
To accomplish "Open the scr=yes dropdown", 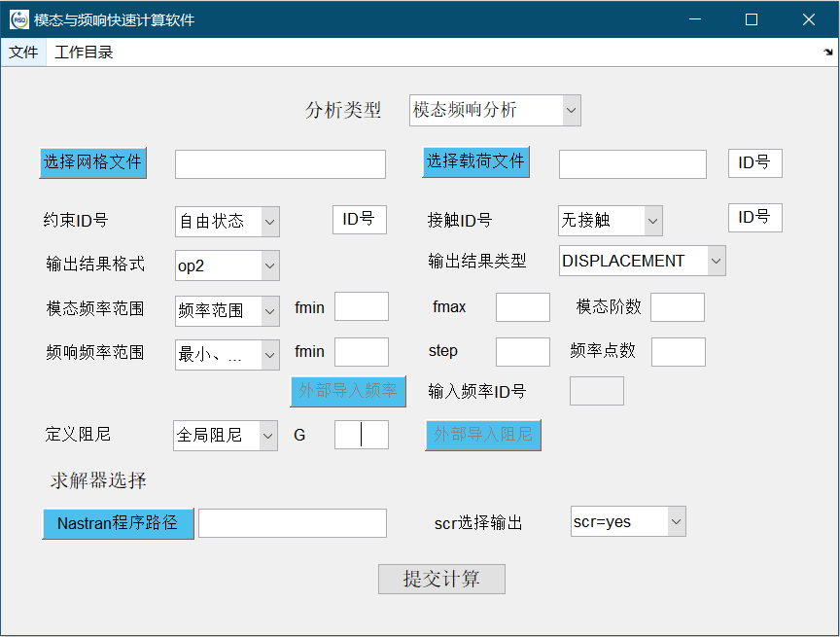I will [628, 522].
